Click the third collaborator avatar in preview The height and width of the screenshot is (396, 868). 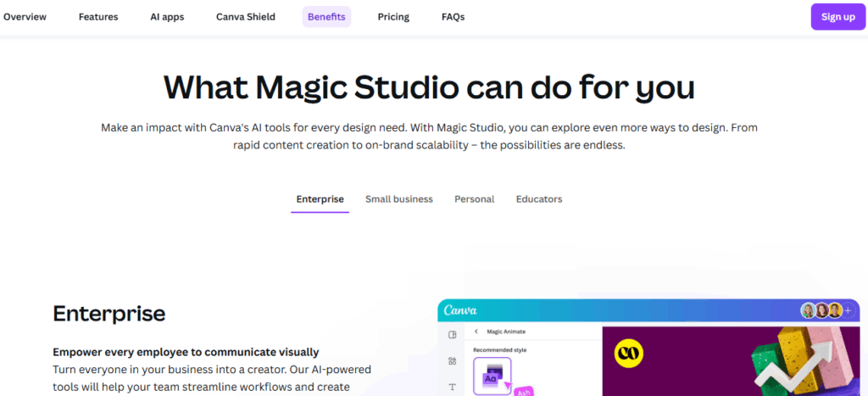tap(835, 310)
